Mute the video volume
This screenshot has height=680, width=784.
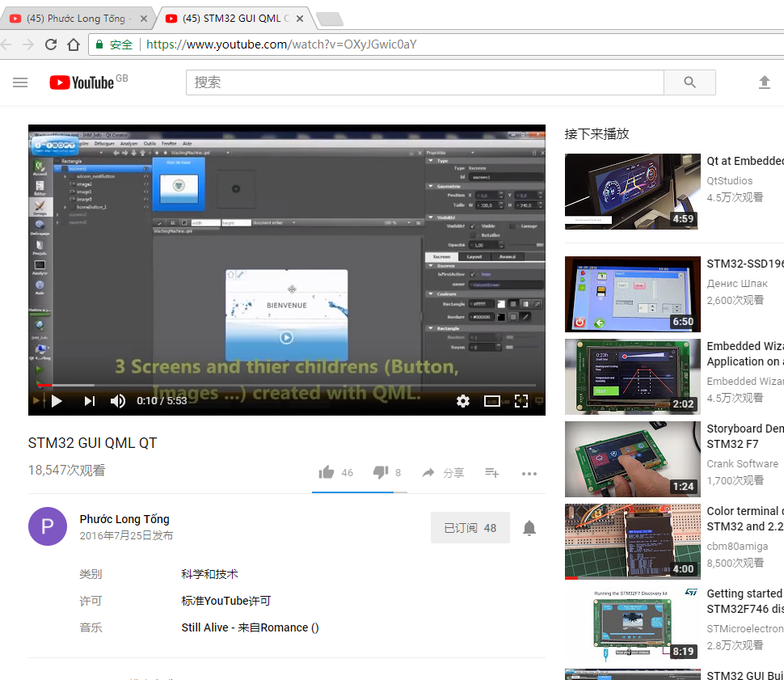pos(118,401)
